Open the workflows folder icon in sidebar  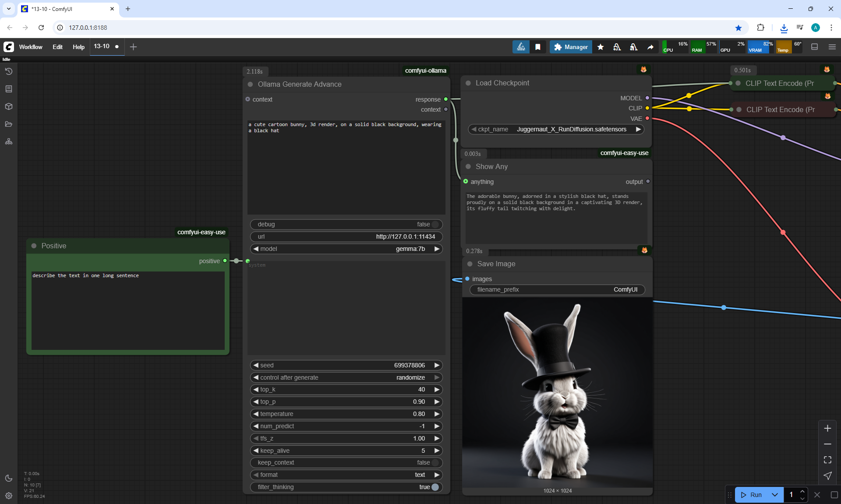(9, 124)
